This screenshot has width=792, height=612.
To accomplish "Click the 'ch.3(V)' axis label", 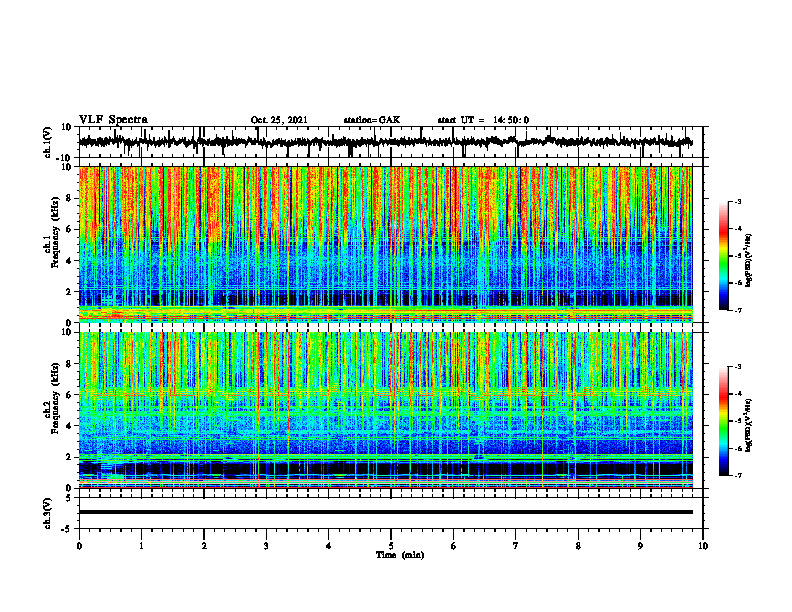I will pyautogui.click(x=47, y=513).
